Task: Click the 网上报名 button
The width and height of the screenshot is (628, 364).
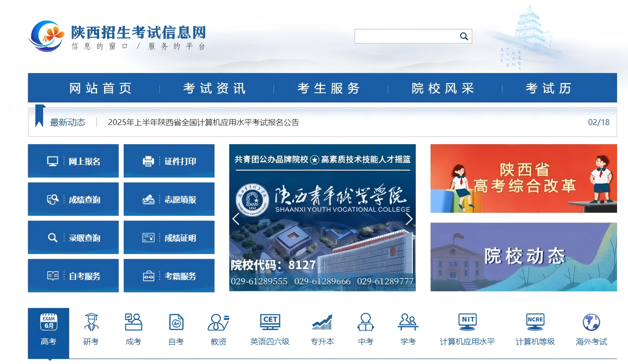Action: click(73, 161)
